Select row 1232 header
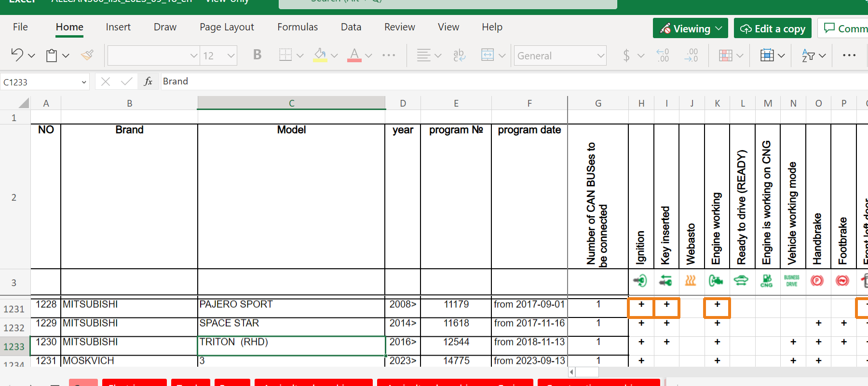868x386 pixels. click(14, 328)
